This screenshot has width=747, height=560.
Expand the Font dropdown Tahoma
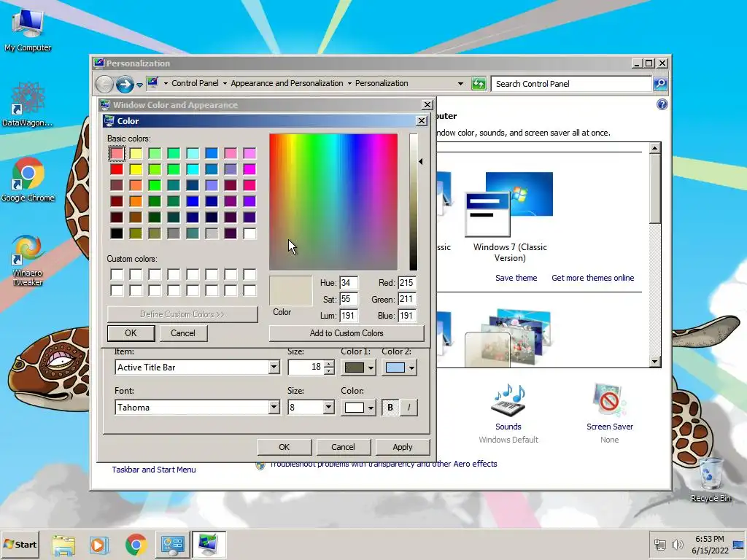[274, 407]
